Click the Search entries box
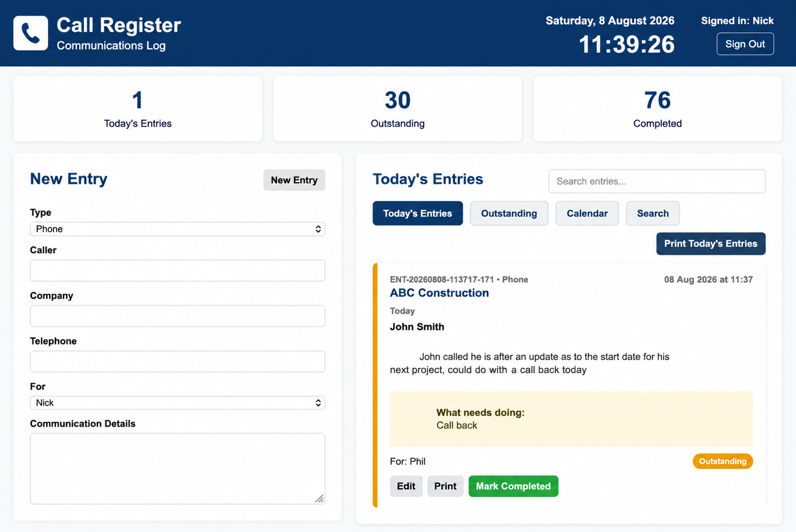 pyautogui.click(x=657, y=181)
